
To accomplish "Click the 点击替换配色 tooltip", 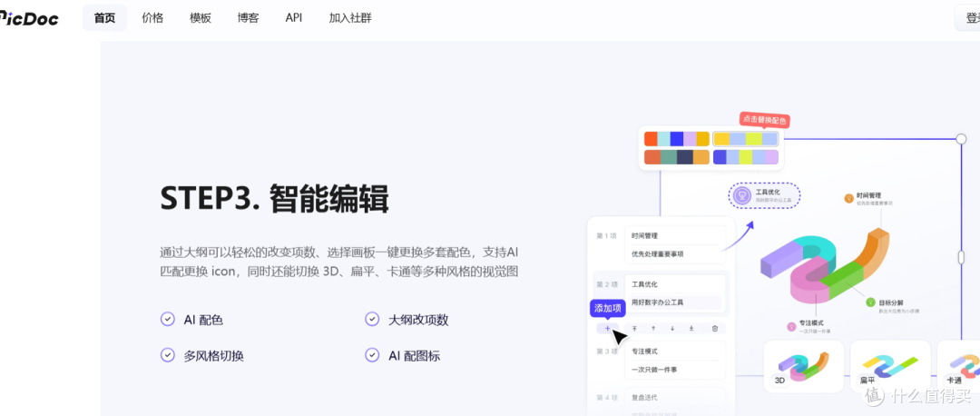I will pyautogui.click(x=763, y=120).
